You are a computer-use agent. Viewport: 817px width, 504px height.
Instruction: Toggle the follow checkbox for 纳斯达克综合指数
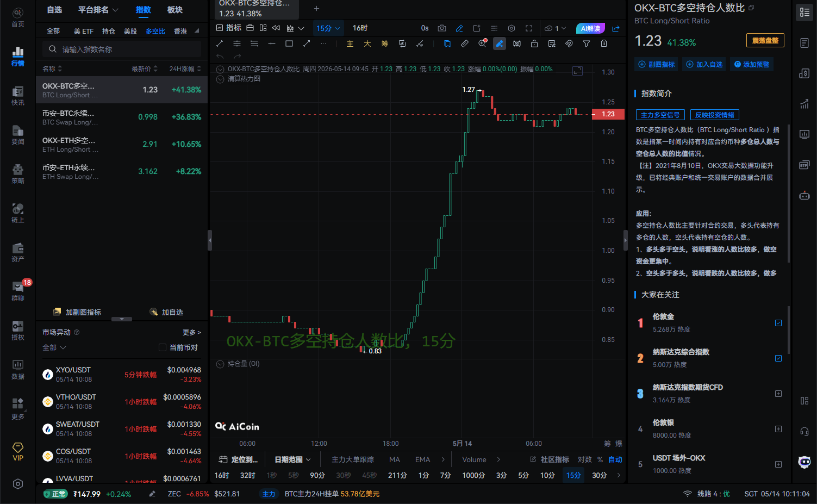pos(778,358)
